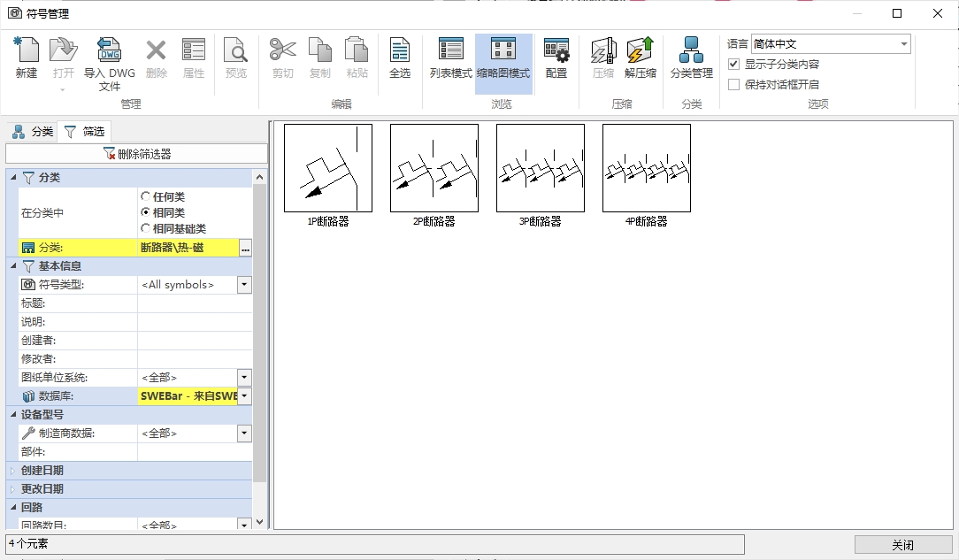Click the 删除筛选器 button
This screenshot has width=959, height=560.
pyautogui.click(x=136, y=154)
